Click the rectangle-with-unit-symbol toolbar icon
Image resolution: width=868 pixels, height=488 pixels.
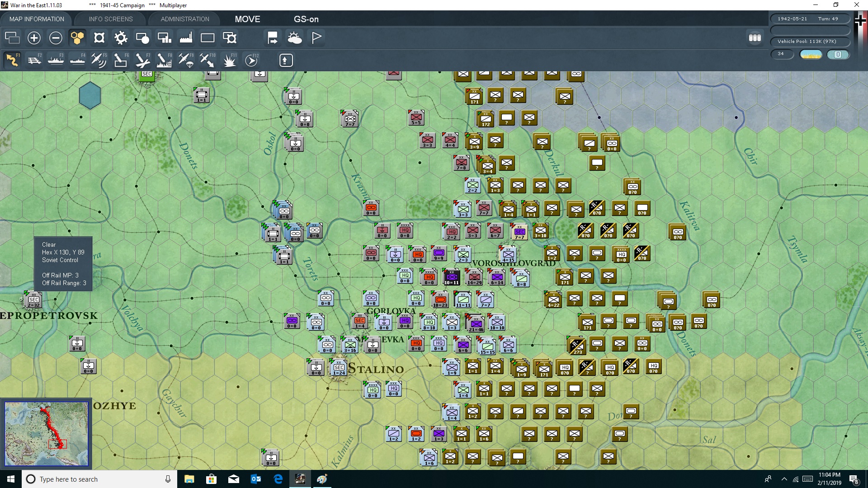(230, 38)
